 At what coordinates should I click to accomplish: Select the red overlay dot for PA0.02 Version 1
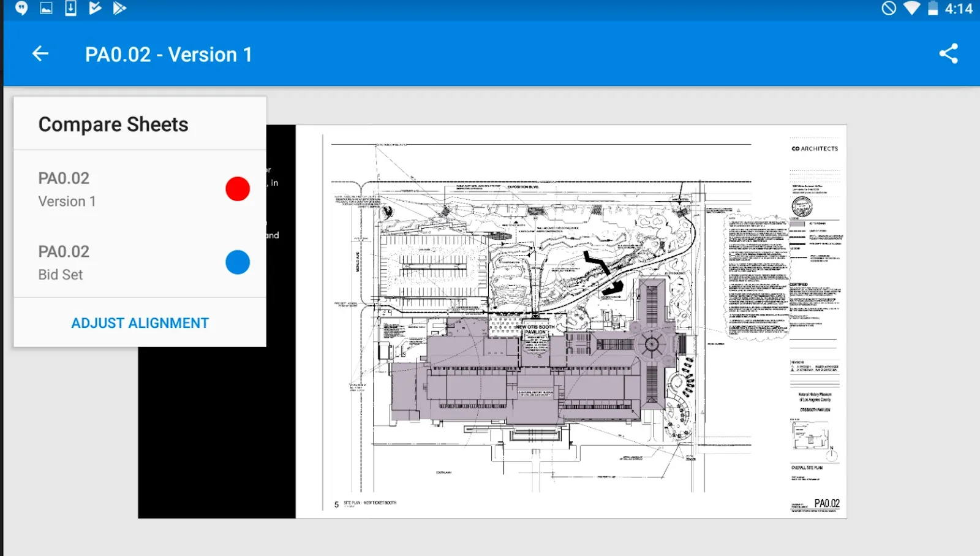coord(238,188)
